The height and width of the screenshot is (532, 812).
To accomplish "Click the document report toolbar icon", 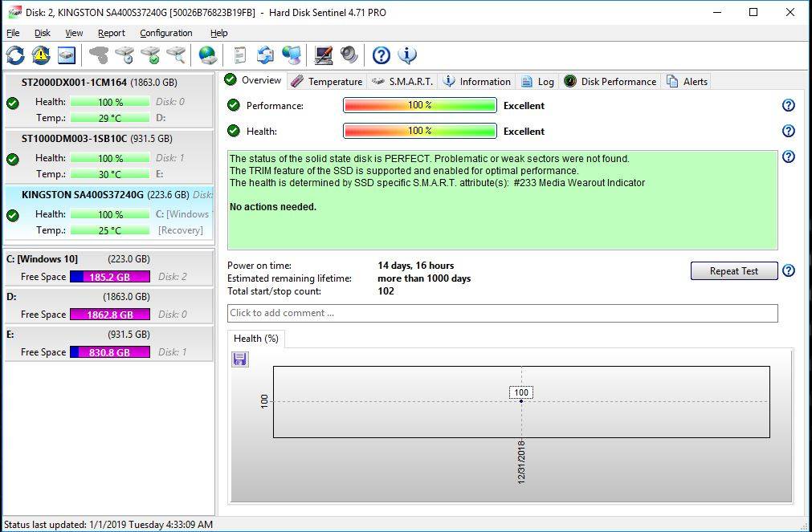I will 239,55.
